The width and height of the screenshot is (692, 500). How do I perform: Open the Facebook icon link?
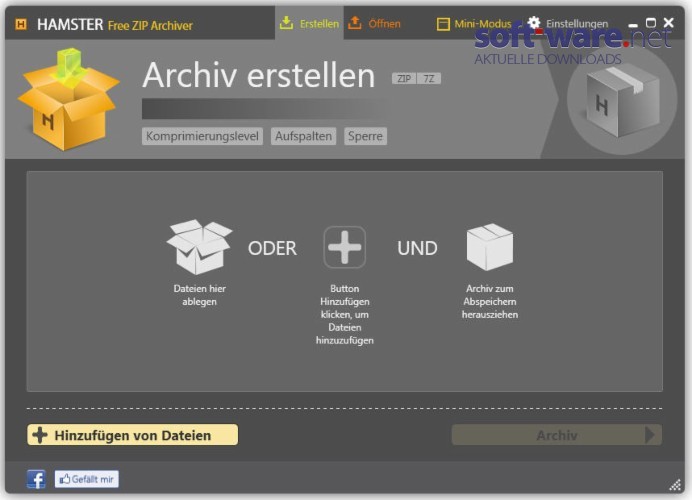(x=36, y=479)
